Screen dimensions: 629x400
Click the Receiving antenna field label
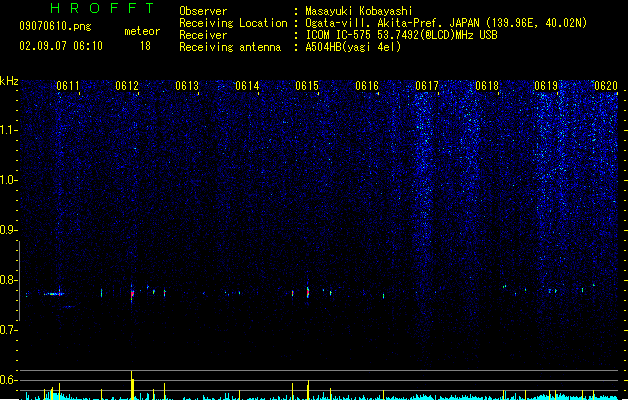[x=230, y=47]
